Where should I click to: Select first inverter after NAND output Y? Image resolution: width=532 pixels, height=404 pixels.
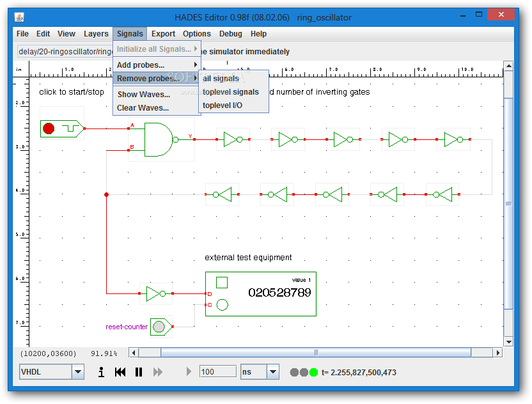pyautogui.click(x=233, y=139)
